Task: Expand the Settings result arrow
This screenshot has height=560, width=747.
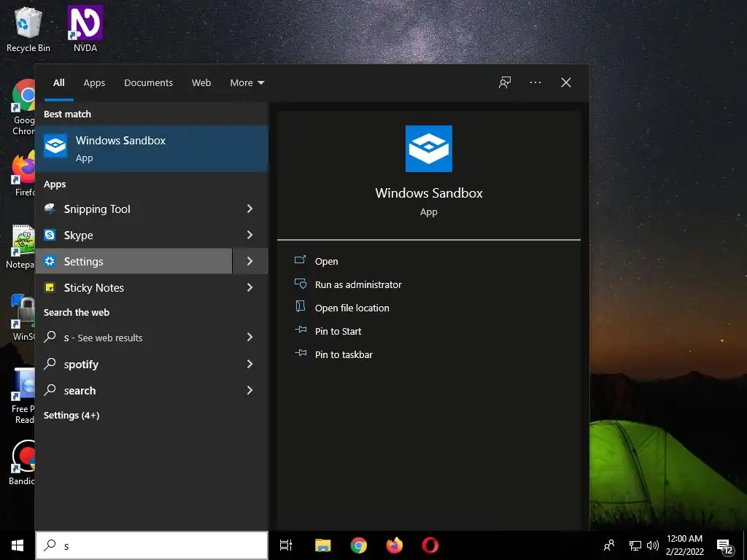Action: pos(249,261)
